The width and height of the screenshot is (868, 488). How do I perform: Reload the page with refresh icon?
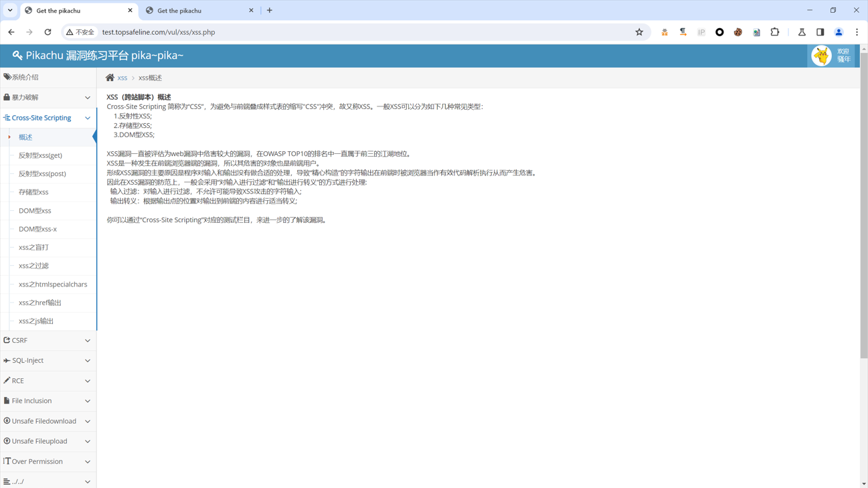coord(48,32)
